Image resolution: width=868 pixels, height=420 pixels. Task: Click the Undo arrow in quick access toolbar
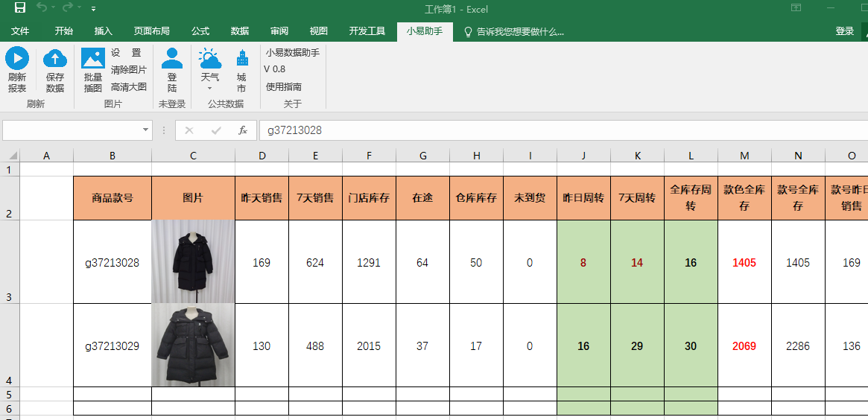point(42,8)
